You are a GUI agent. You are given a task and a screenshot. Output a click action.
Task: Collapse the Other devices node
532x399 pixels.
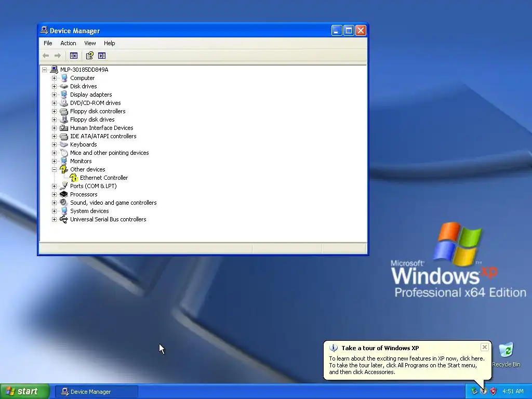point(54,170)
